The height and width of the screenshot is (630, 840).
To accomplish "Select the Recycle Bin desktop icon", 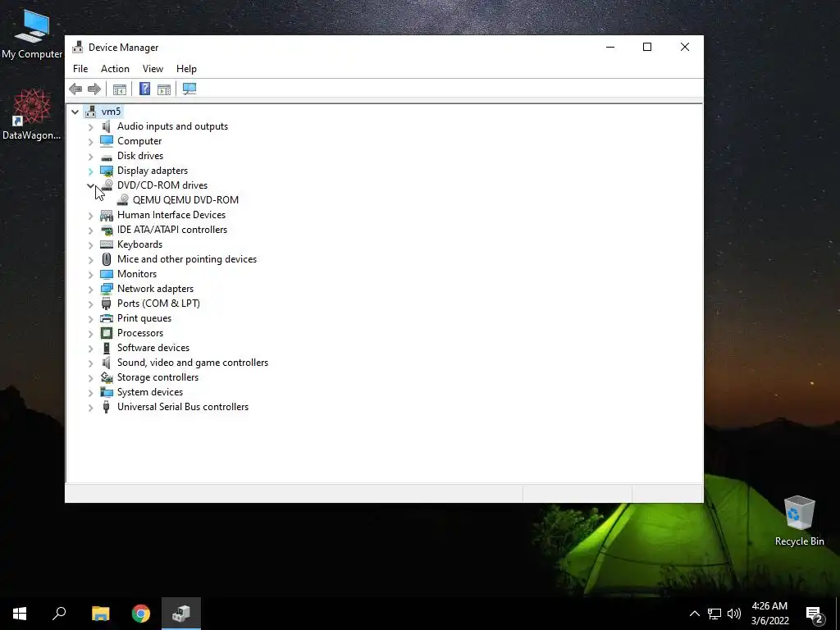I will [799, 521].
